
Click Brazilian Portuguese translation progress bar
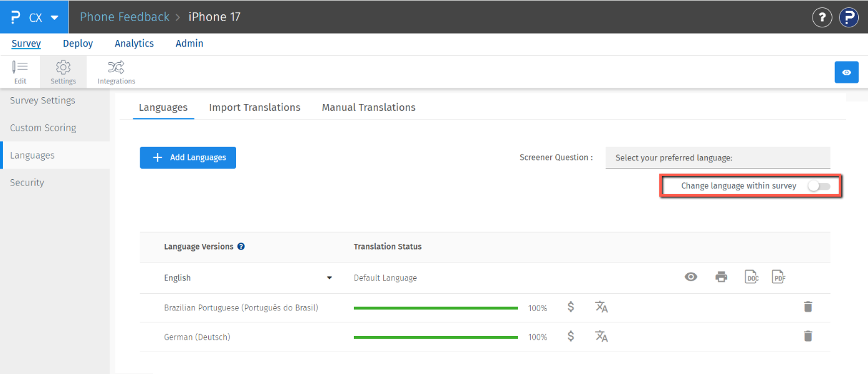click(436, 308)
